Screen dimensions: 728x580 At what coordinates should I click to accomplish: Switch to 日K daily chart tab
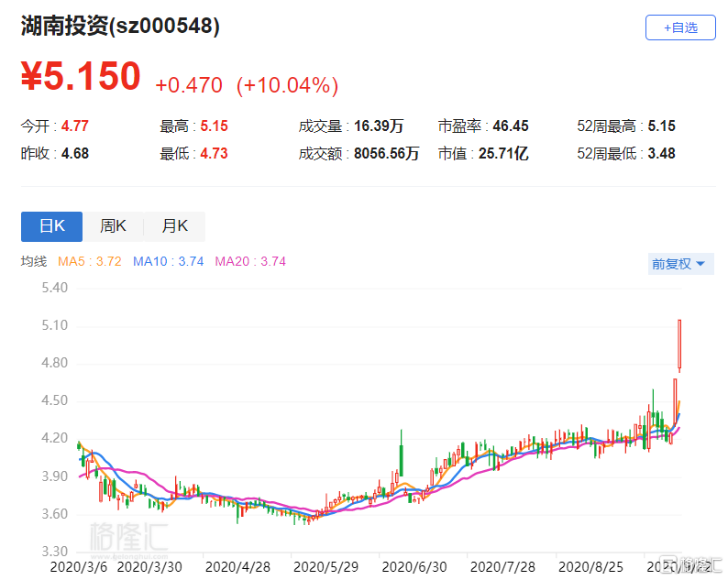(51, 226)
